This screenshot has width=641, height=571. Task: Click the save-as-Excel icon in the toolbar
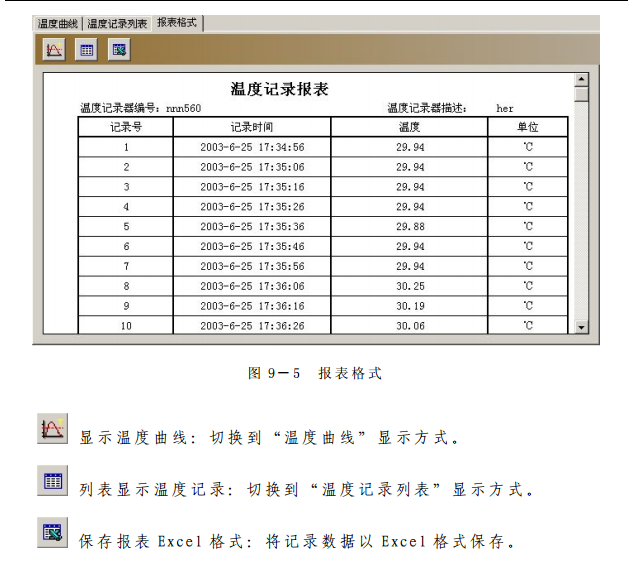click(119, 49)
